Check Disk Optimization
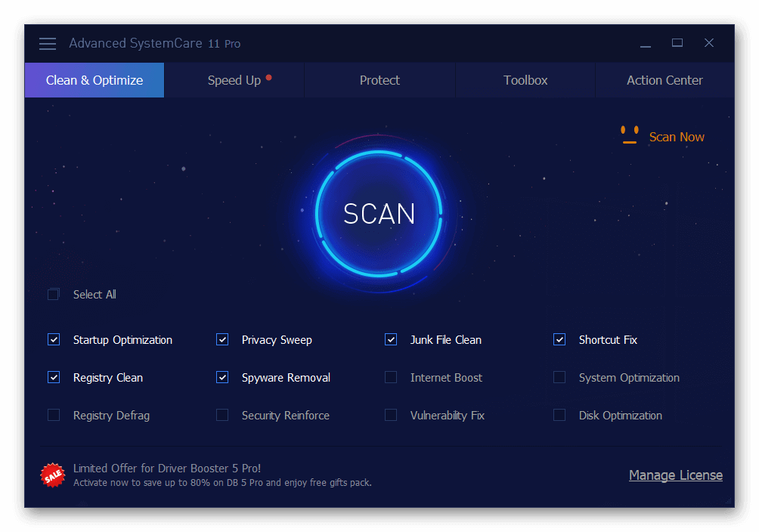This screenshot has height=532, width=759. (x=559, y=415)
